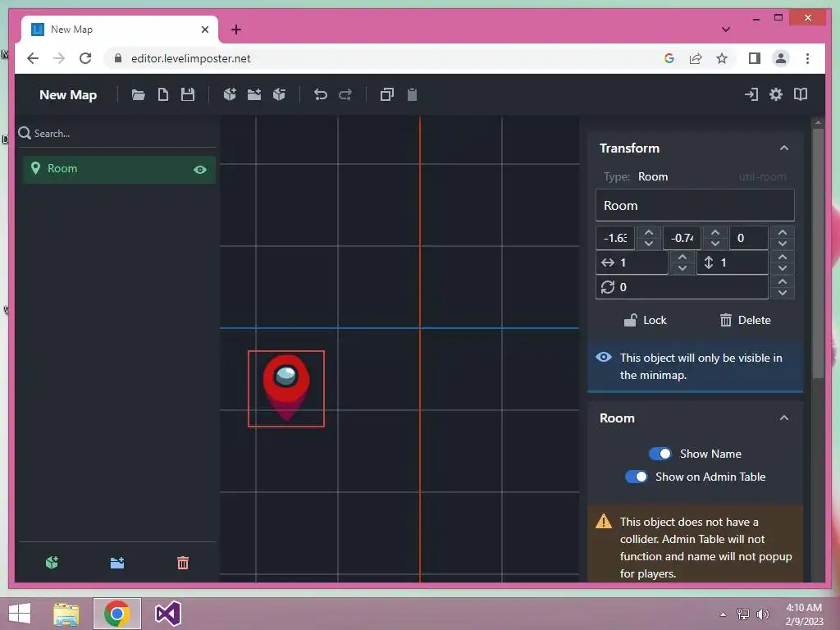The height and width of the screenshot is (630, 840).
Task: Delete the Room object
Action: click(x=745, y=320)
